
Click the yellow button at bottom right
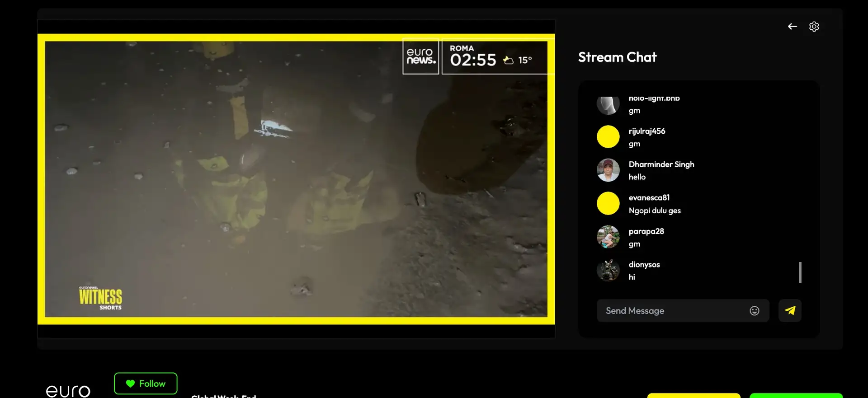coord(693,396)
